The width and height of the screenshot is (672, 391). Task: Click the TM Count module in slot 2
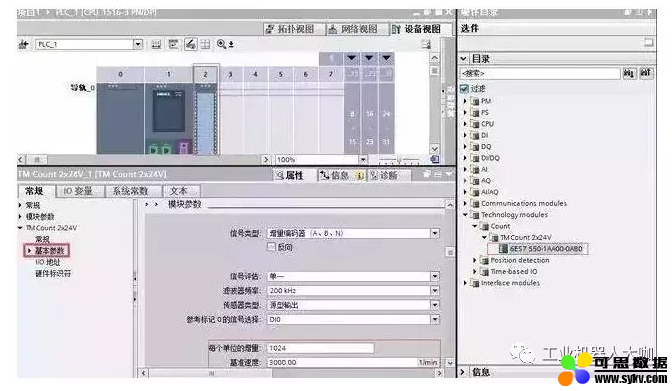206,119
